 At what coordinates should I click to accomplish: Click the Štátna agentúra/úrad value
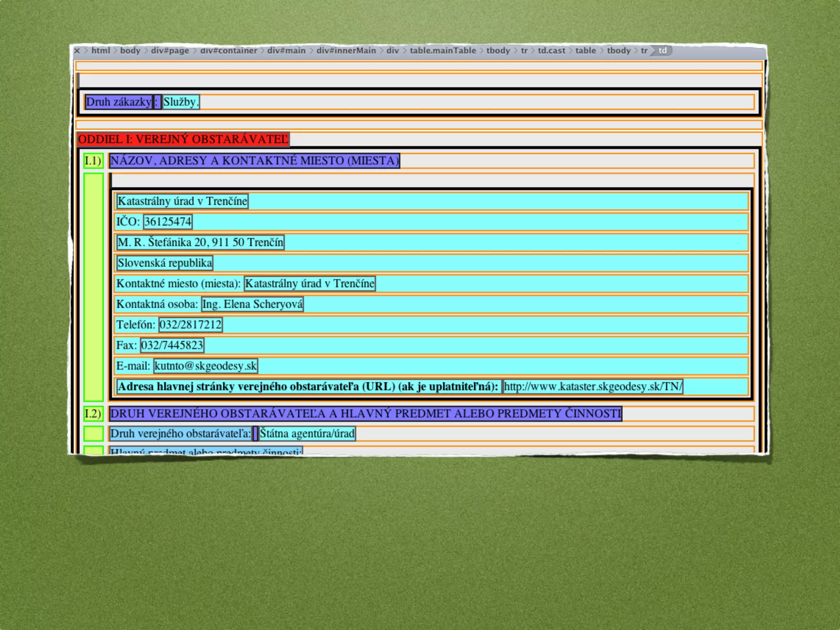pyautogui.click(x=307, y=434)
